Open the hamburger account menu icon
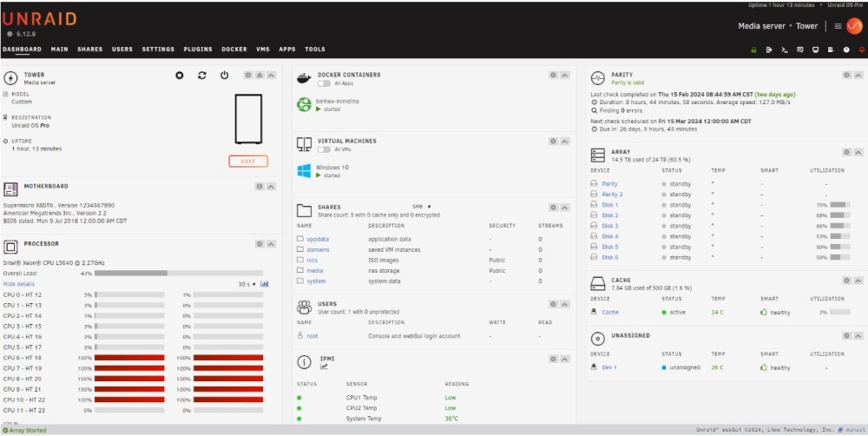Viewport: 868px width, 436px height. (838, 26)
